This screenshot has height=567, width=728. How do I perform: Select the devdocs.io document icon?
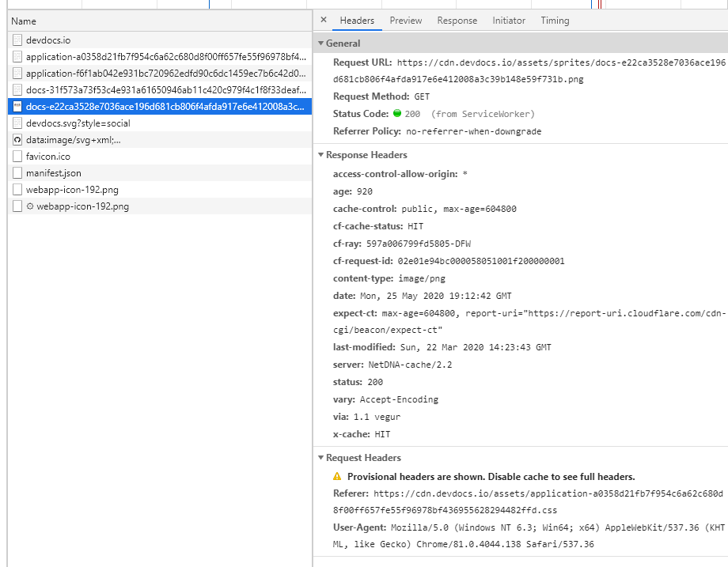coord(17,39)
